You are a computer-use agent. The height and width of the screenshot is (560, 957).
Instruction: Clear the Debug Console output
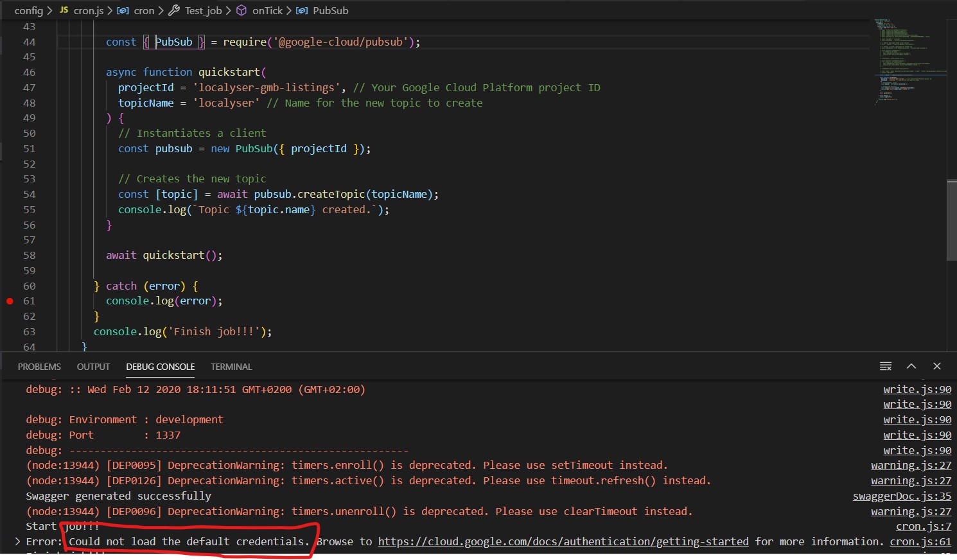(x=886, y=366)
